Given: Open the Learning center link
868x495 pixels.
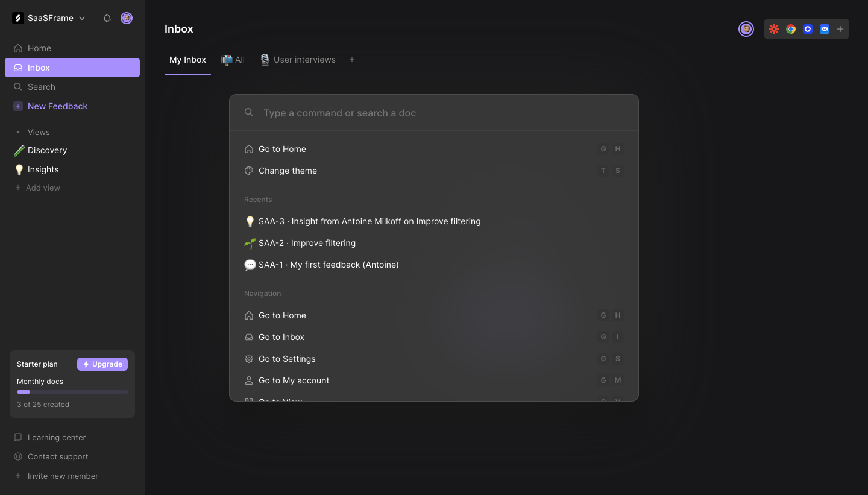Looking at the screenshot, I should pyautogui.click(x=50, y=437).
